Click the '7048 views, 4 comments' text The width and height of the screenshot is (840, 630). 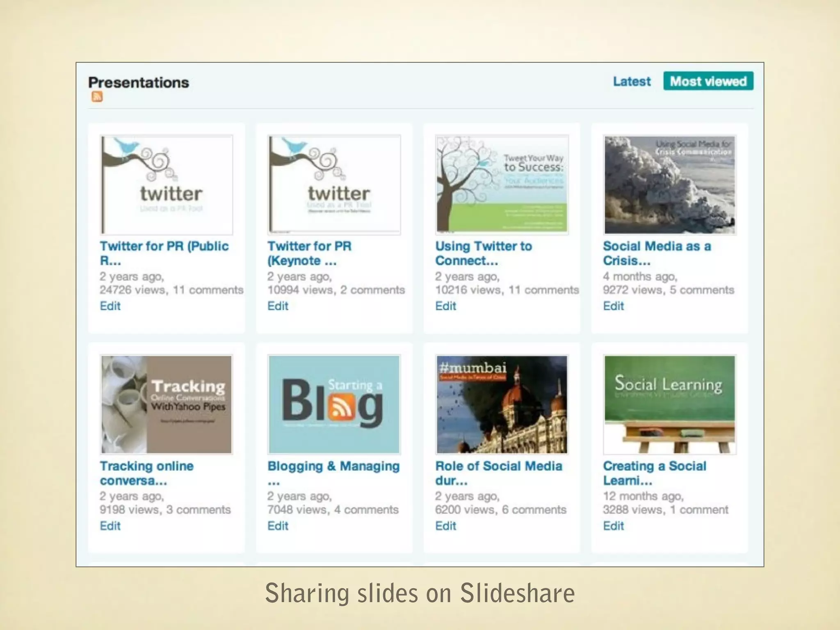333,510
